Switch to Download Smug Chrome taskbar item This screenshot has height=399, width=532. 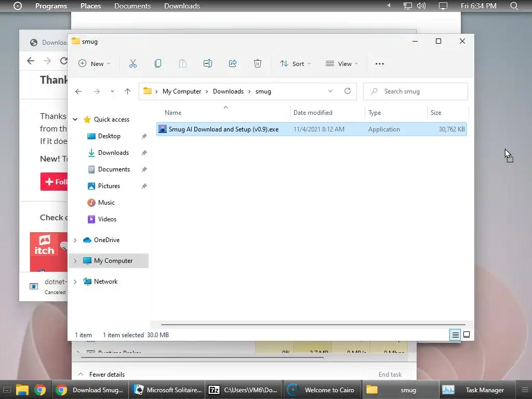[x=90, y=390]
